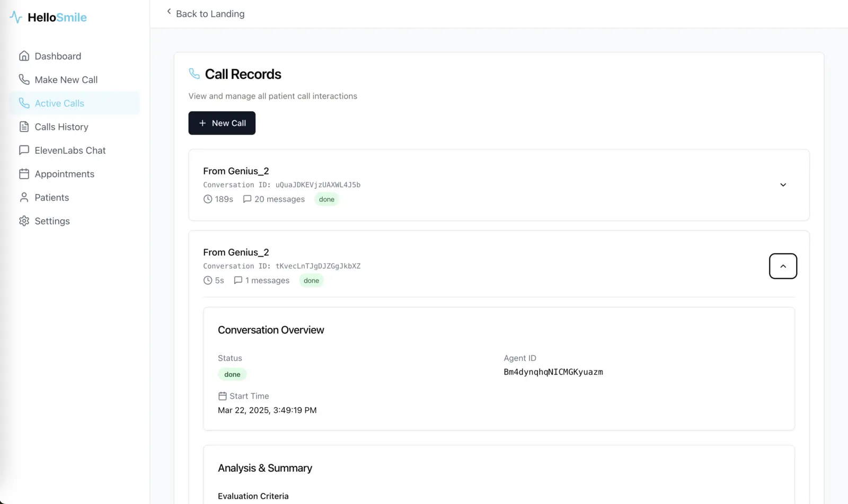This screenshot has height=504, width=848.
Task: Select Active Calls in sidebar
Action: tap(74, 103)
